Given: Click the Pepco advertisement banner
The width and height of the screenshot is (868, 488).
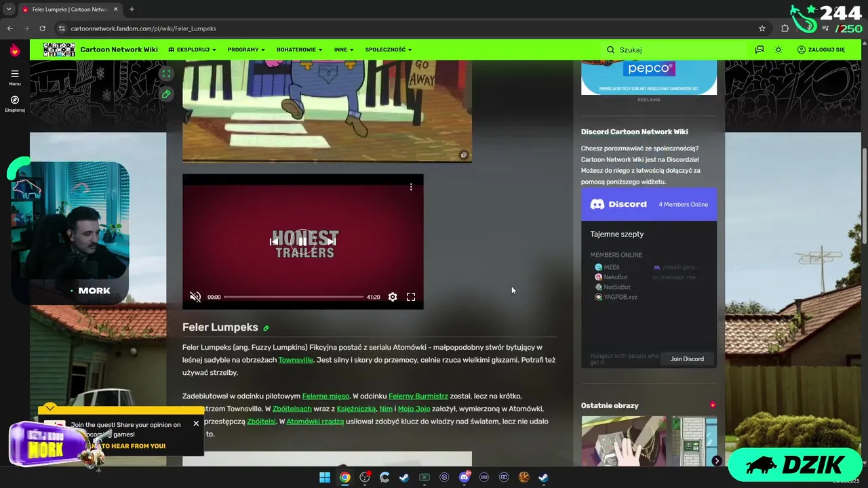Looking at the screenshot, I should (x=649, y=77).
